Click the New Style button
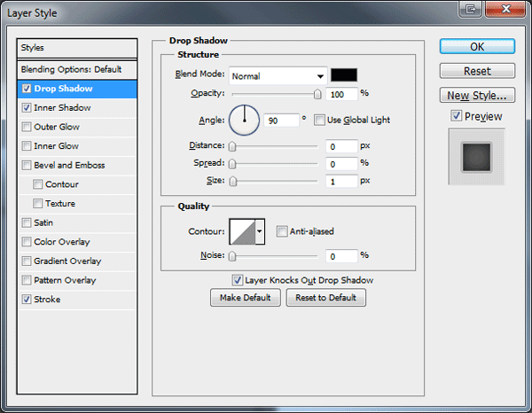 (477, 96)
